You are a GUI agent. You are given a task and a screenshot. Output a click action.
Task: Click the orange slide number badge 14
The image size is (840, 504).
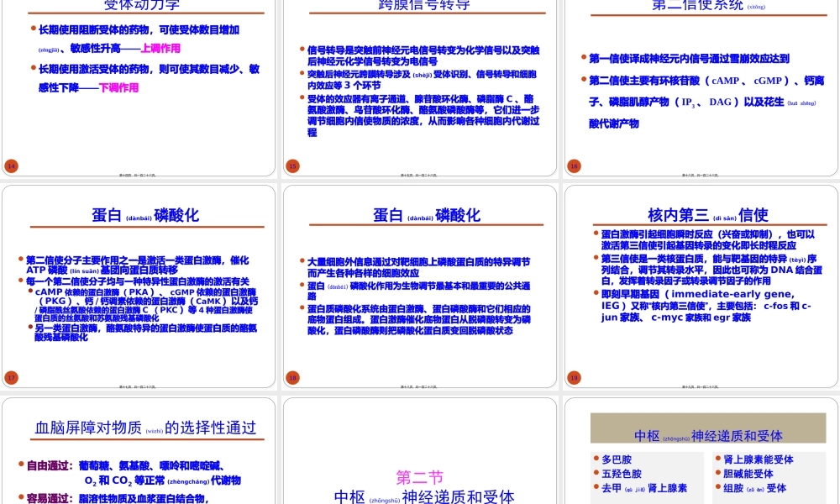pyautogui.click(x=11, y=165)
